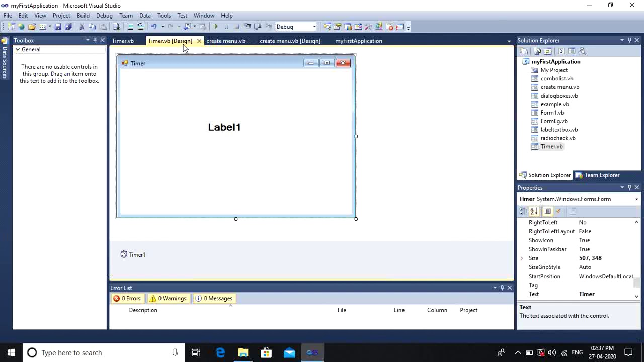Click the Find in Files toolbar icon
644x362 pixels.
coord(116,27)
